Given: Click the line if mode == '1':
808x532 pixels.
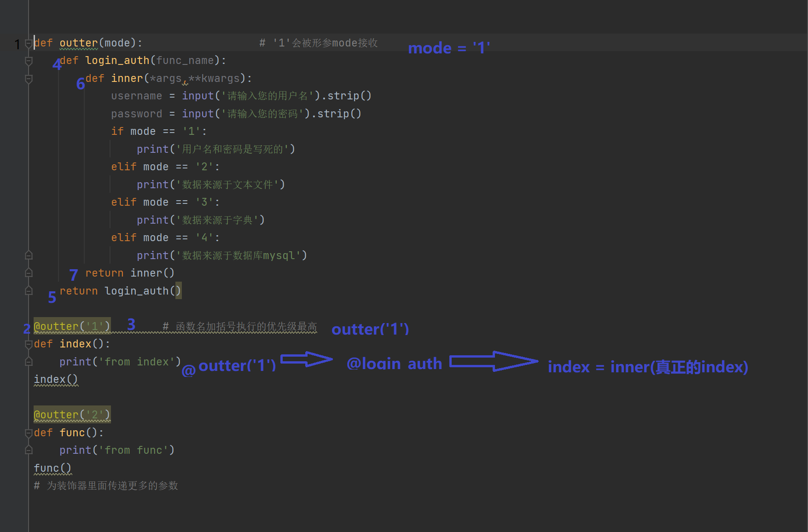Looking at the screenshot, I should (159, 131).
